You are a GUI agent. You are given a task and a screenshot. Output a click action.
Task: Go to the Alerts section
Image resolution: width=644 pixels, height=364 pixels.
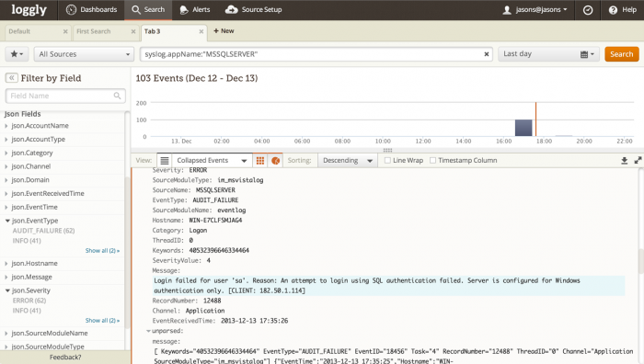pyautogui.click(x=195, y=9)
